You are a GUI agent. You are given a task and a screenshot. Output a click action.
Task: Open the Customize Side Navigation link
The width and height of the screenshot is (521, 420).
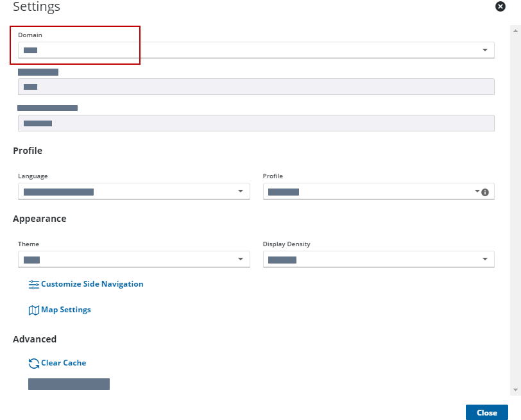tap(92, 284)
